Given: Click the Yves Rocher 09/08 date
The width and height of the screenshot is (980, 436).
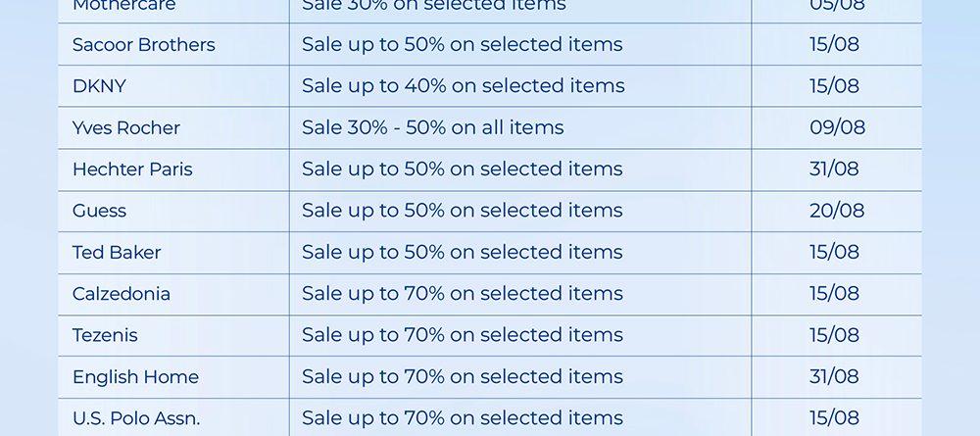Looking at the screenshot, I should pyautogui.click(x=837, y=127).
